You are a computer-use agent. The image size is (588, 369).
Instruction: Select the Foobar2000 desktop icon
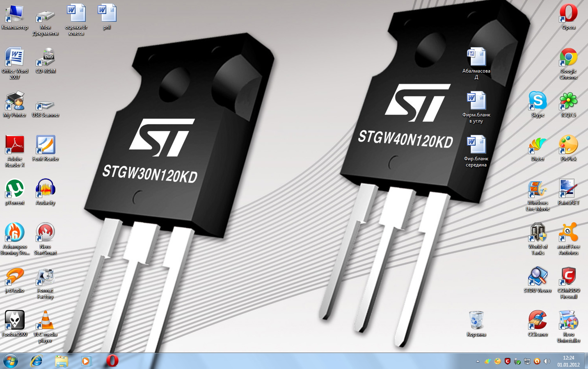[15, 321]
